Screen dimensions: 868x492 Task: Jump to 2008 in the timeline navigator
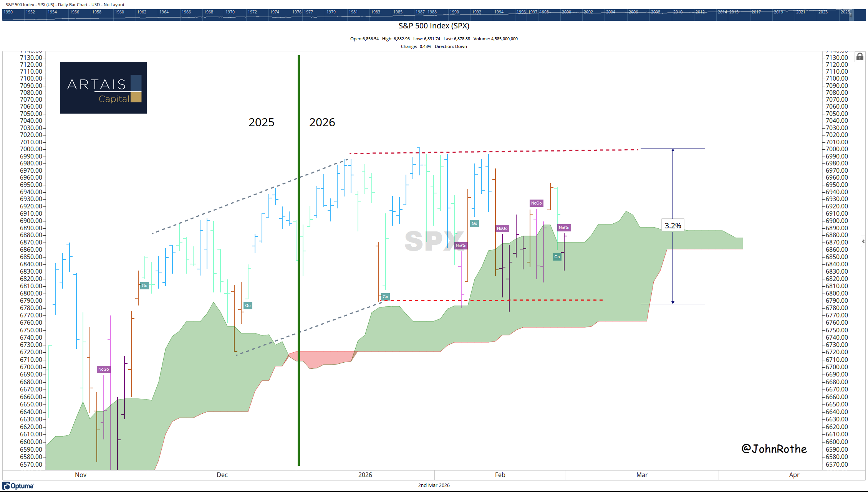tap(655, 12)
